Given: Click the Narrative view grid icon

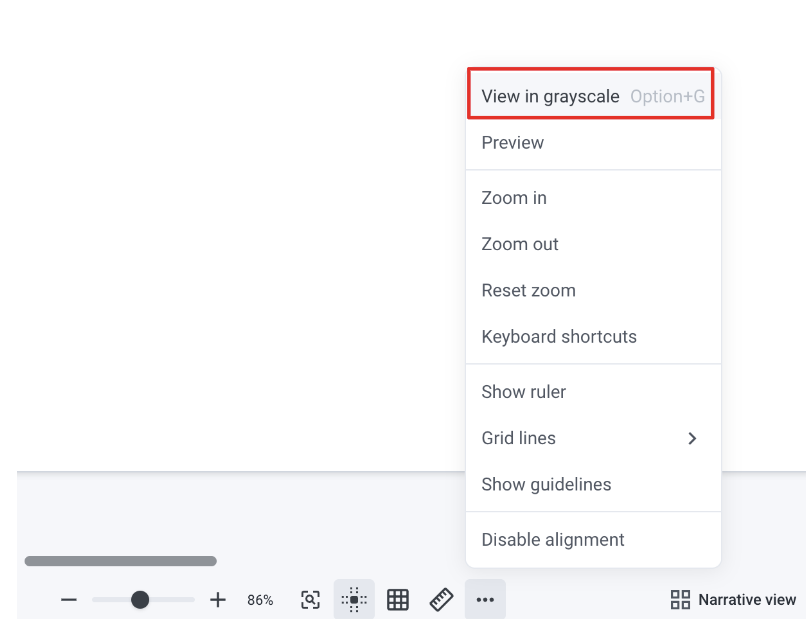Looking at the screenshot, I should pos(680,600).
